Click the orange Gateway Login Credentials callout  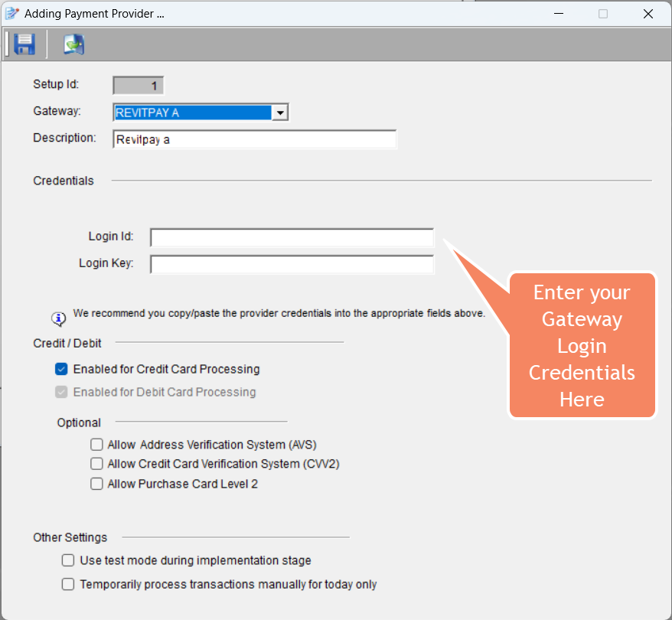coord(582,346)
